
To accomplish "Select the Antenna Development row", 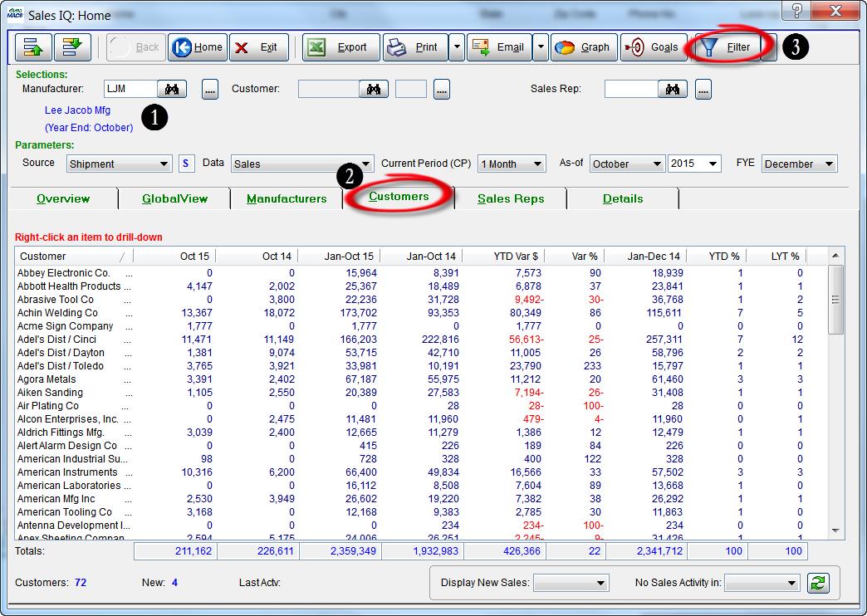I will click(421, 525).
